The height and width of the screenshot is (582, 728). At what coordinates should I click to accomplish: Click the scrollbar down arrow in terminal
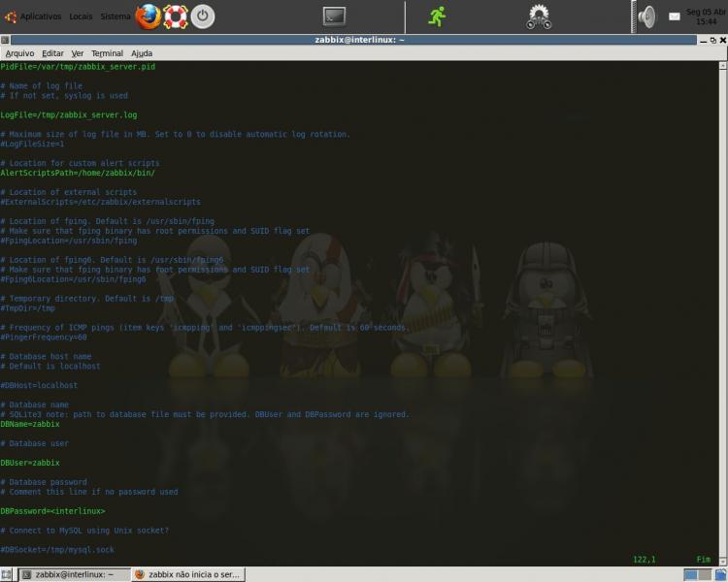(x=723, y=561)
